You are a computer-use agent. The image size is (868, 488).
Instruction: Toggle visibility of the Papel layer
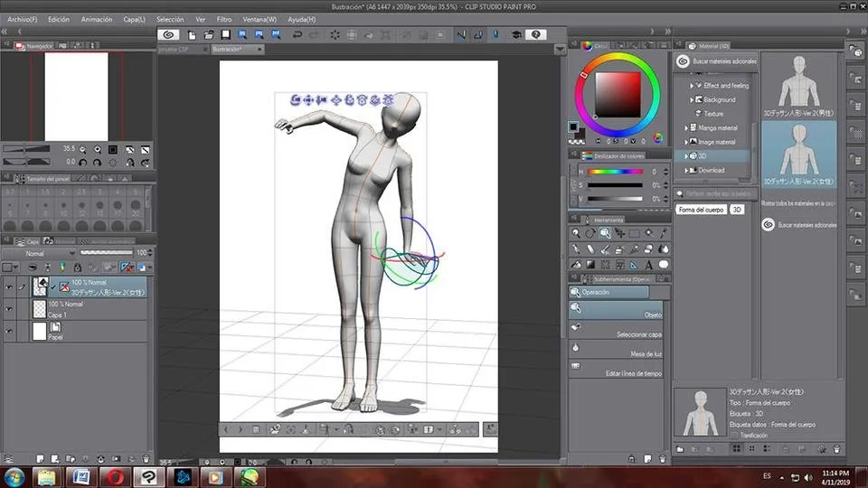pyautogui.click(x=10, y=332)
